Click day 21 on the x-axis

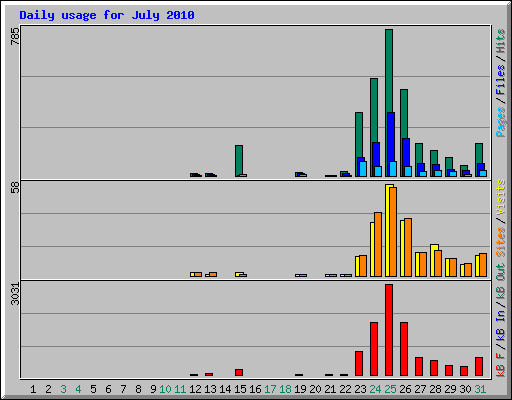coord(330,389)
